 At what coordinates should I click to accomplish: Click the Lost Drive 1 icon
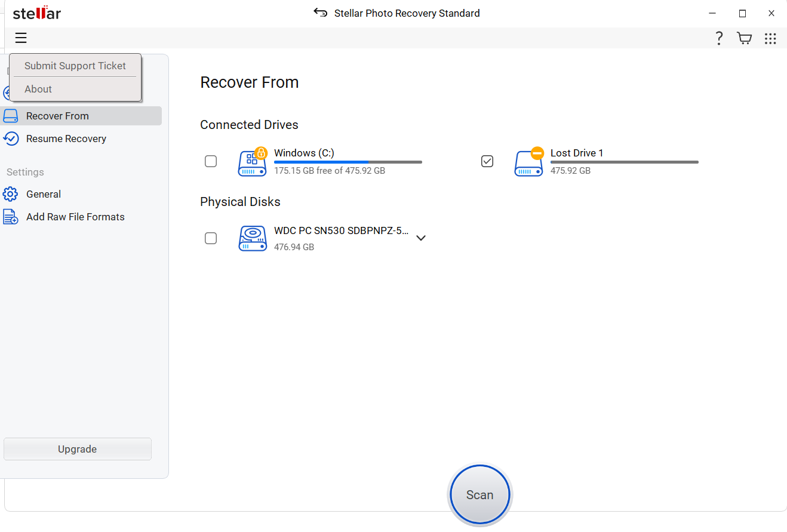tap(529, 162)
